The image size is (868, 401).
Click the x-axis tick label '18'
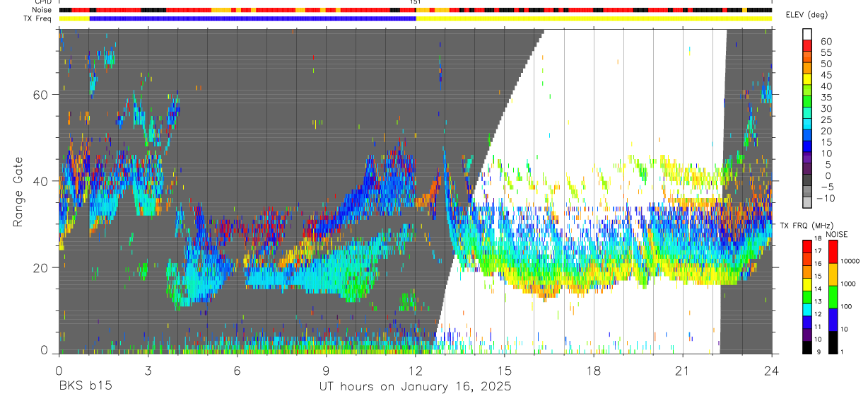click(x=594, y=370)
